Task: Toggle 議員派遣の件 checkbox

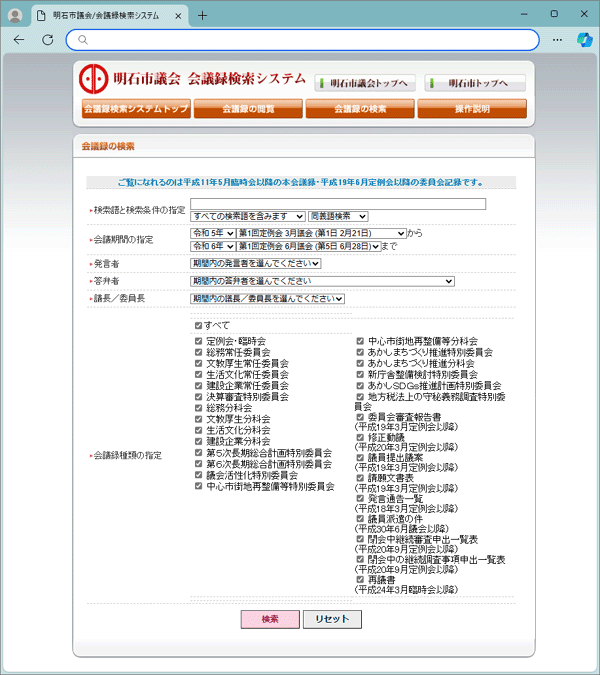Action: (360, 519)
